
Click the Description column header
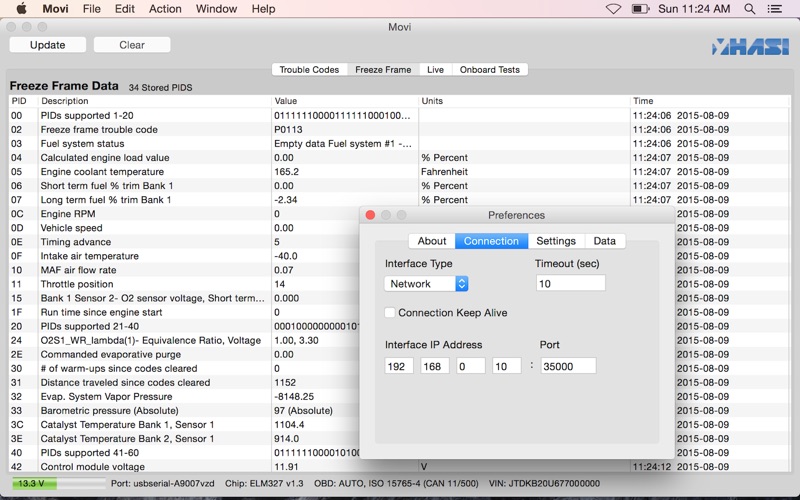point(155,101)
